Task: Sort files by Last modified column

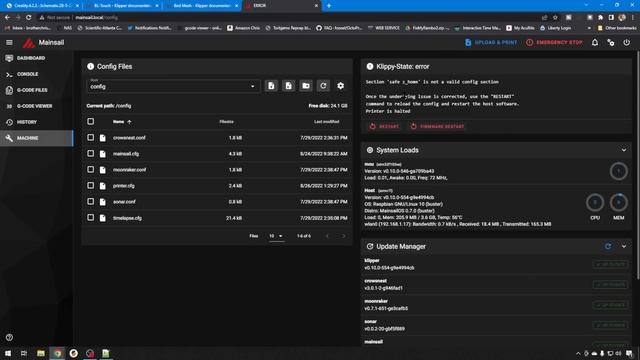Action: (x=327, y=122)
